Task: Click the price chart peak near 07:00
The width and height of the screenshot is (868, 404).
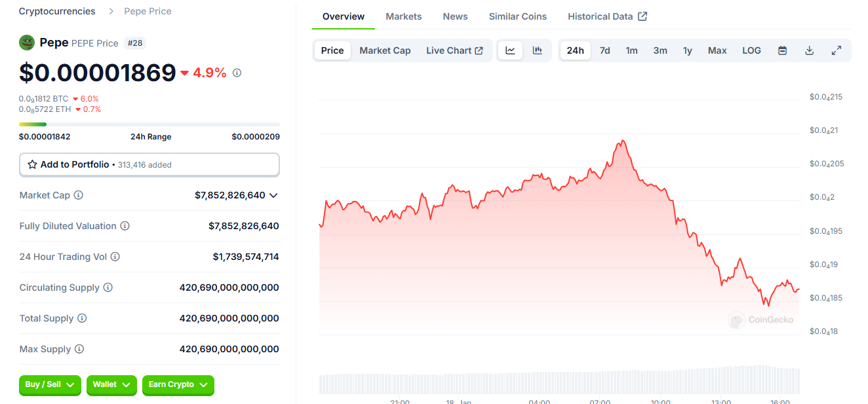Action: (x=622, y=141)
